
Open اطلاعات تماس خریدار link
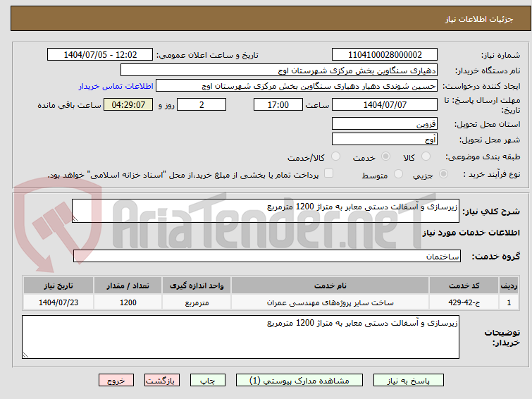click(116, 86)
